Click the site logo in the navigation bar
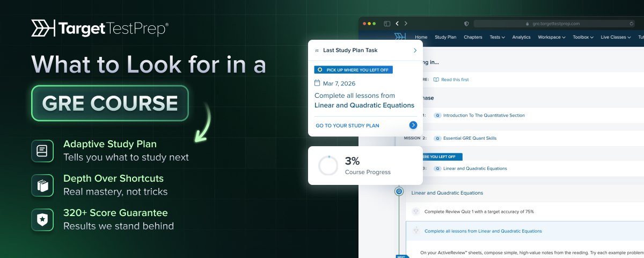The height and width of the screenshot is (258, 644). (400, 37)
